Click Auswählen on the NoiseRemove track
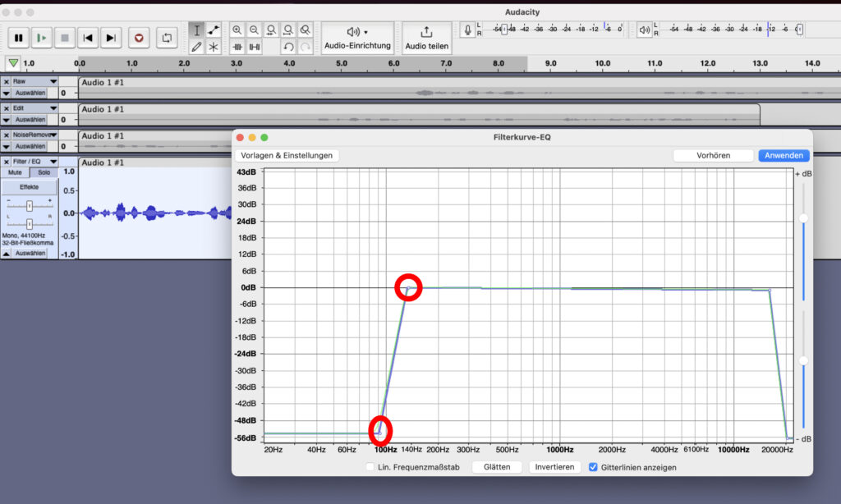The width and height of the screenshot is (841, 504). click(x=30, y=146)
